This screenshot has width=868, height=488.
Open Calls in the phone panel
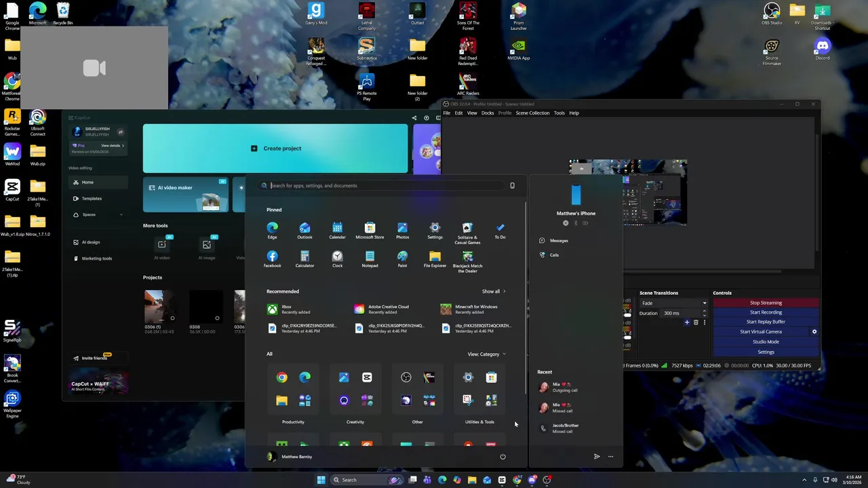(x=549, y=255)
